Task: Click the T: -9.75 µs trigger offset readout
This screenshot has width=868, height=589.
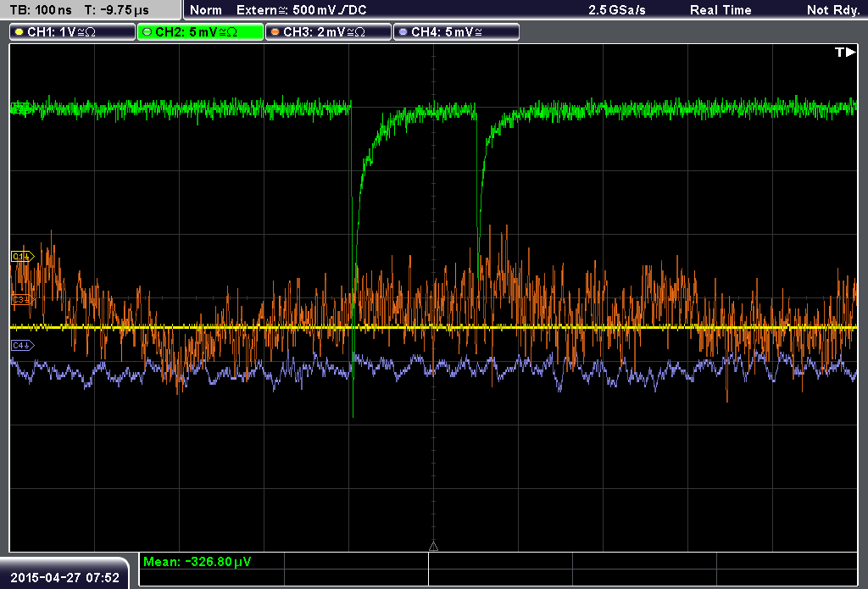Action: click(117, 10)
